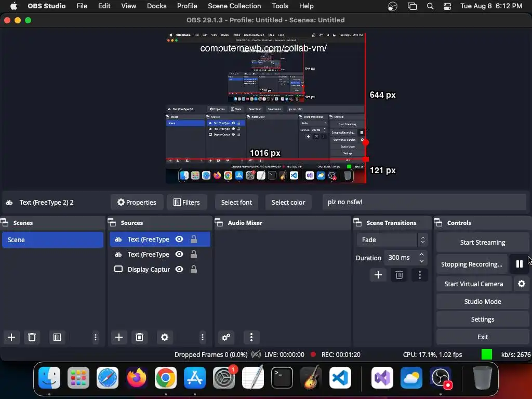Viewport: 532px width, 399px height.
Task: Add a new scene with the plus icon
Action: [11, 337]
